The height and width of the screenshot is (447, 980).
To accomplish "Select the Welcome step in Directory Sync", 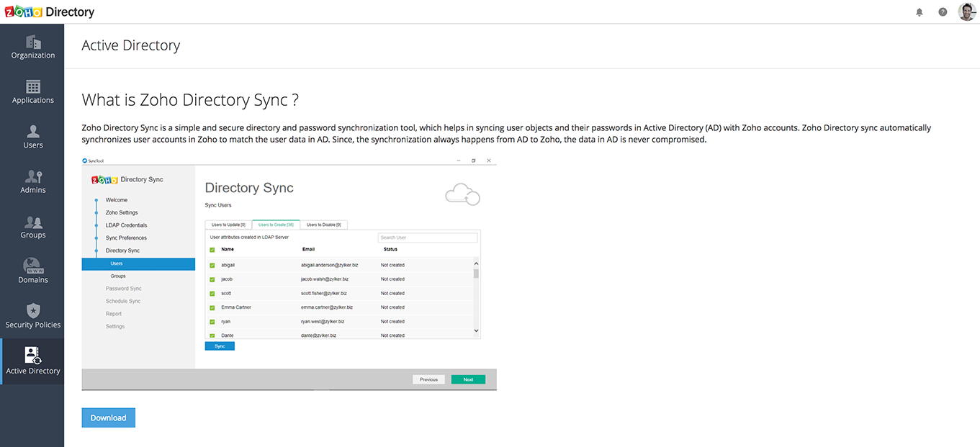I will [117, 200].
